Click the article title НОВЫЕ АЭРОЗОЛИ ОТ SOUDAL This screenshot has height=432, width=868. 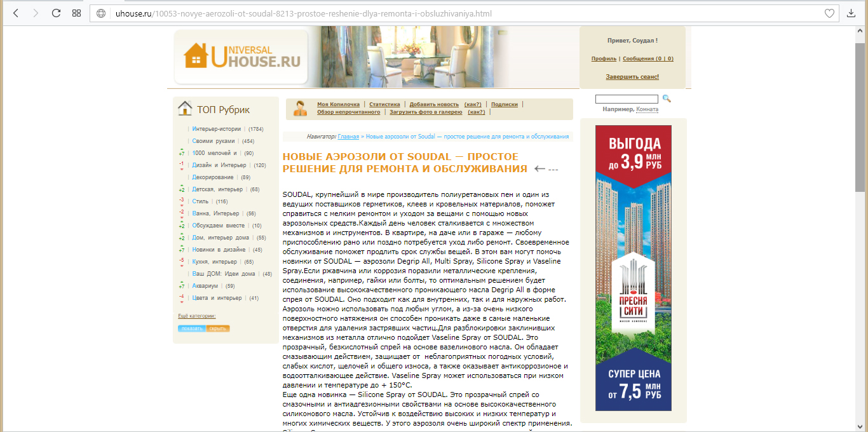coord(405,163)
